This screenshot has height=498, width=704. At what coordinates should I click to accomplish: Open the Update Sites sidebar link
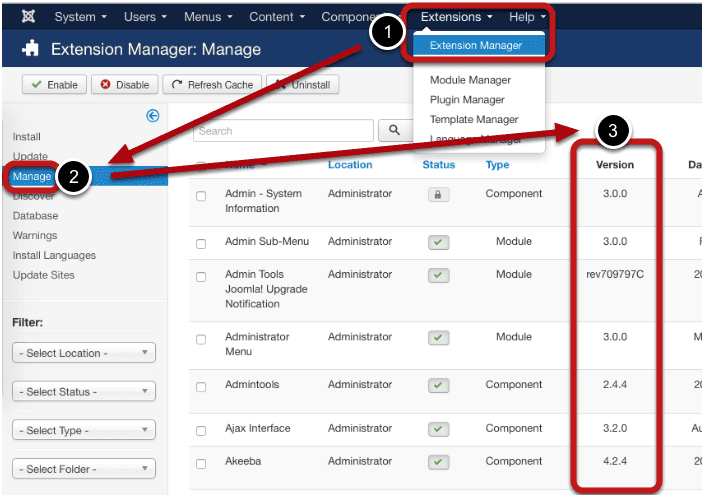coord(44,275)
